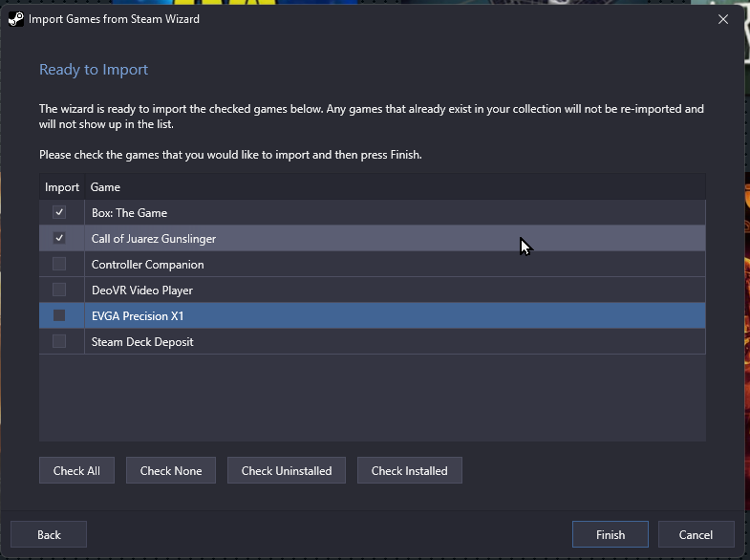
Task: Enable import for DeoVR Video Player
Action: pos(59,290)
